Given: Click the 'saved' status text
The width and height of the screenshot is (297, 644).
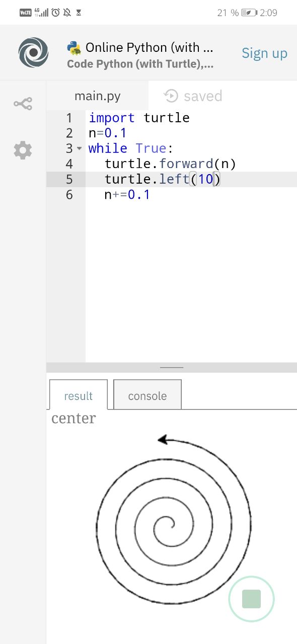Looking at the screenshot, I should click(203, 96).
